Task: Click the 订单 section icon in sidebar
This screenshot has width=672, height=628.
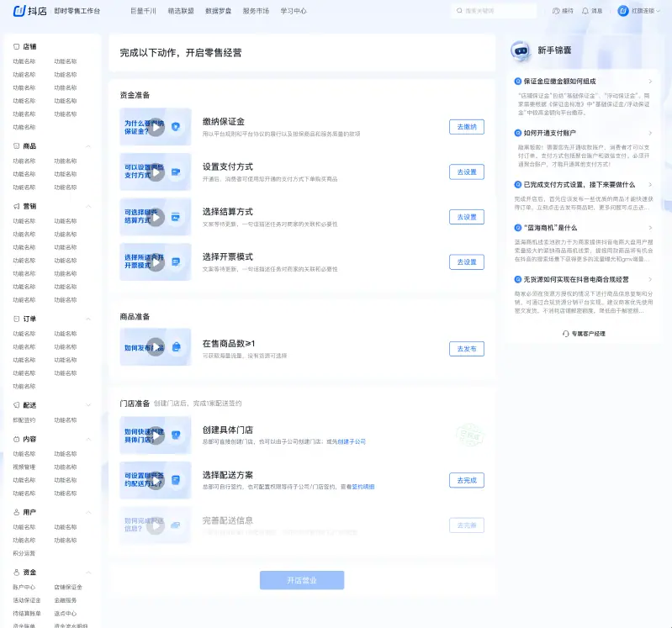Action: pos(16,319)
